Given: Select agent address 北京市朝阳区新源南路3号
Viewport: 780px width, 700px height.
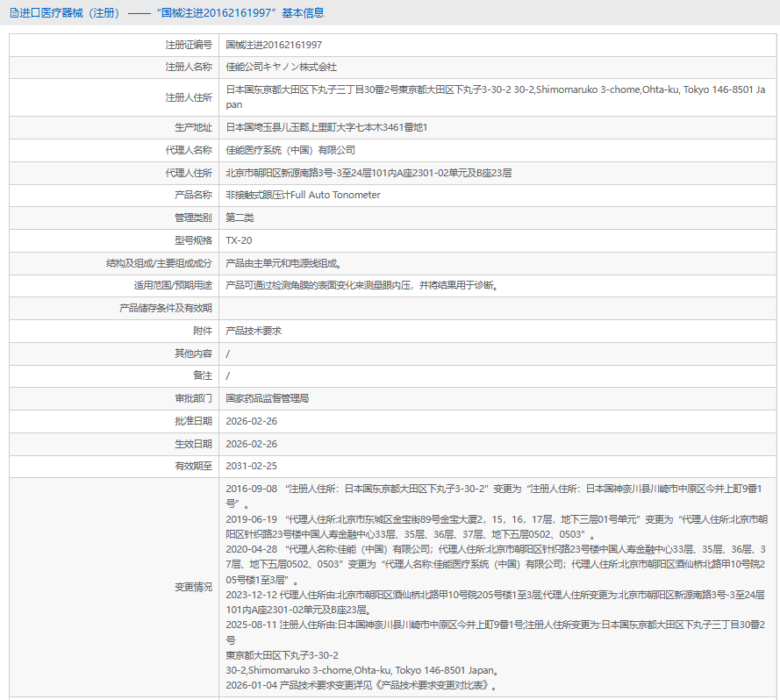Looking at the screenshot, I should point(369,173).
